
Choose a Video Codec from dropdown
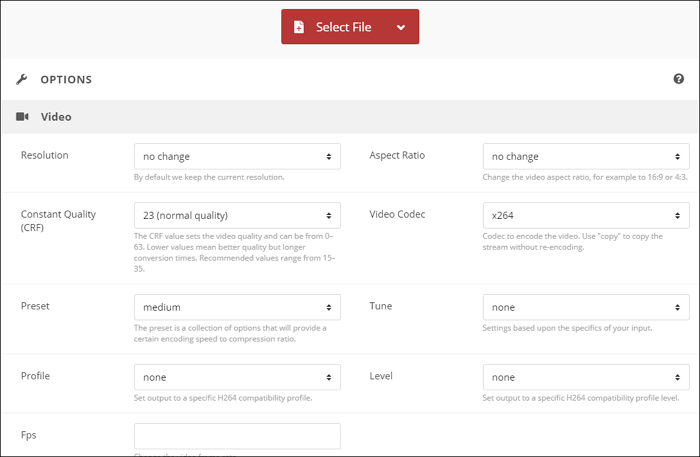pos(585,215)
